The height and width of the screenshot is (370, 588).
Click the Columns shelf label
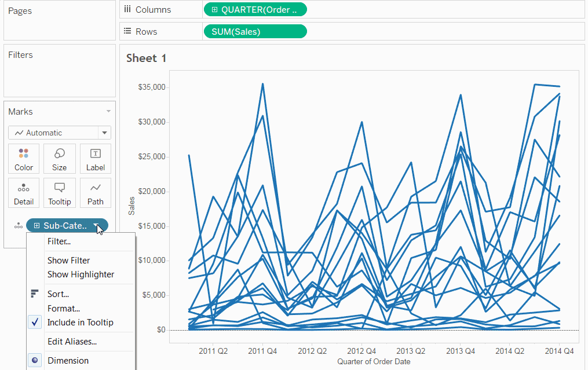[x=153, y=10]
